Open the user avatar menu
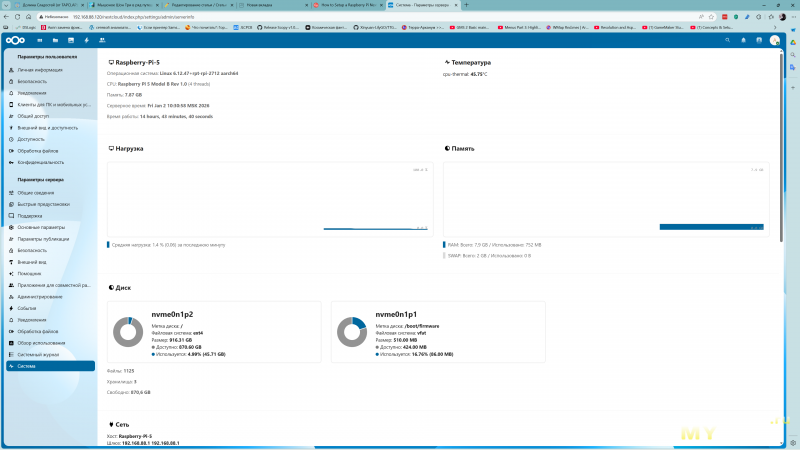The image size is (800, 450). 775,40
